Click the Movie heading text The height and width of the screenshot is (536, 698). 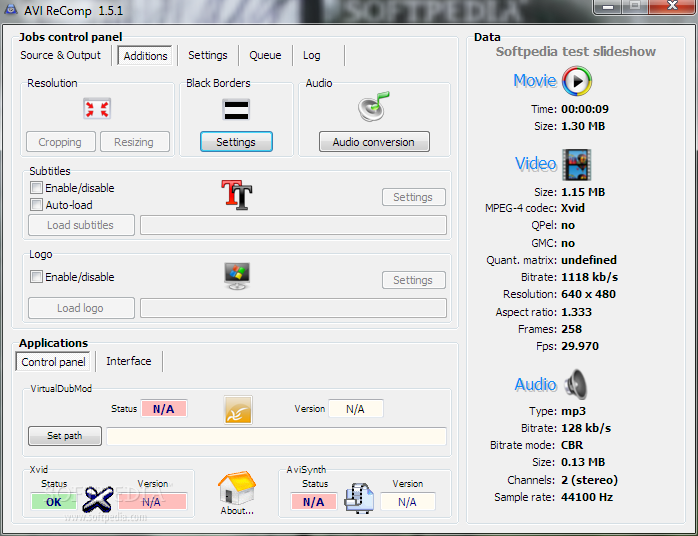(x=535, y=81)
